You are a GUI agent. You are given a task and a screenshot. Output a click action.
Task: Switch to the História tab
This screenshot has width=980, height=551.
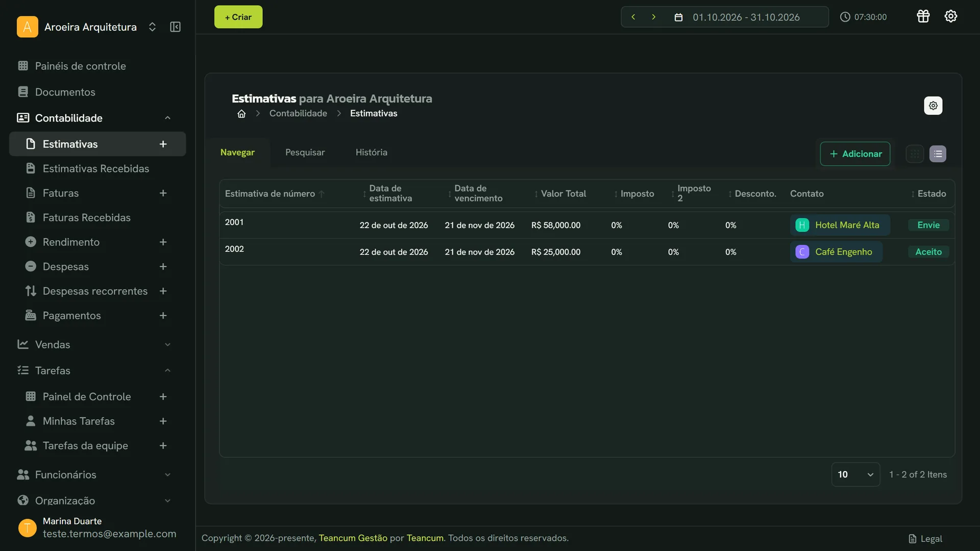pyautogui.click(x=371, y=153)
